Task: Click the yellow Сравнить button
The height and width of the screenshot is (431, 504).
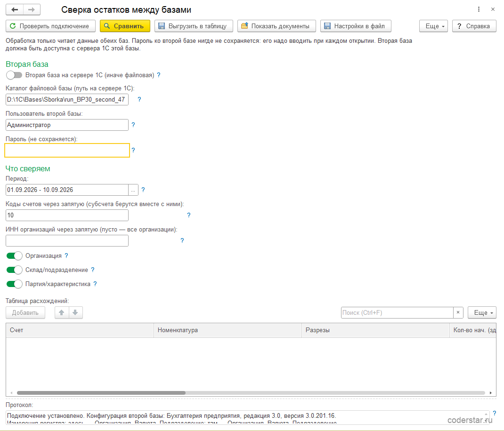Action: click(x=125, y=26)
